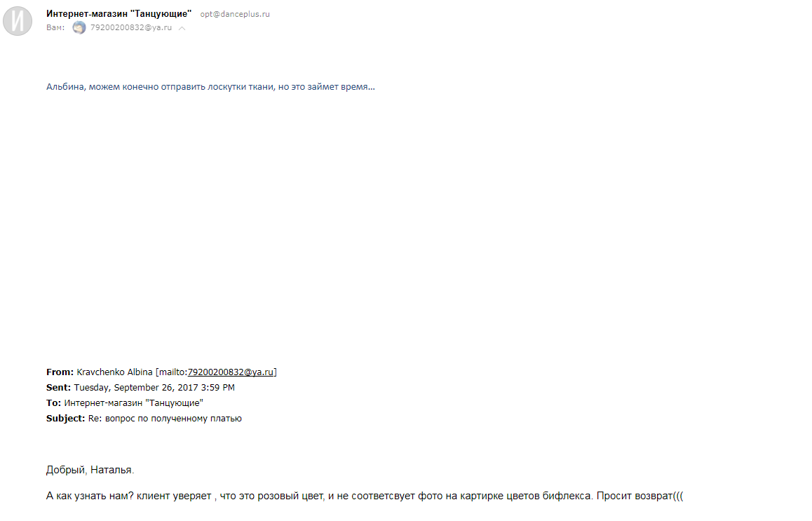Click the bold "From:" label
This screenshot has height=521, width=812.
60,372
